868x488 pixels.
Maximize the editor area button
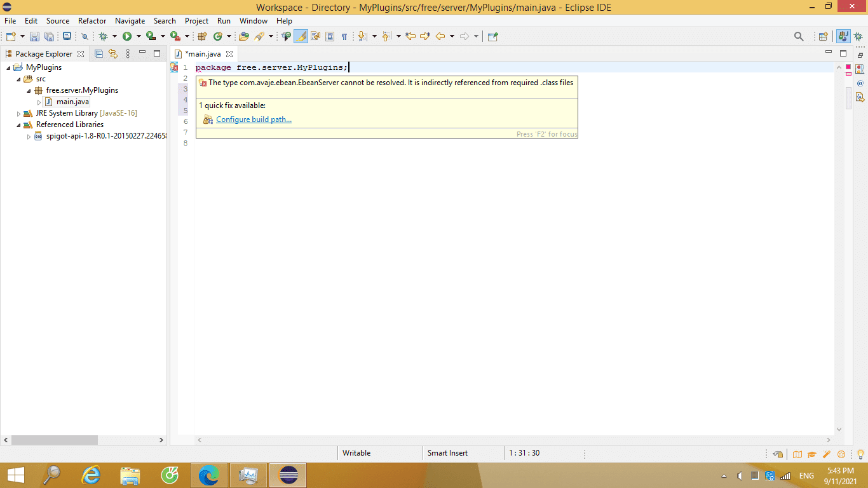843,53
